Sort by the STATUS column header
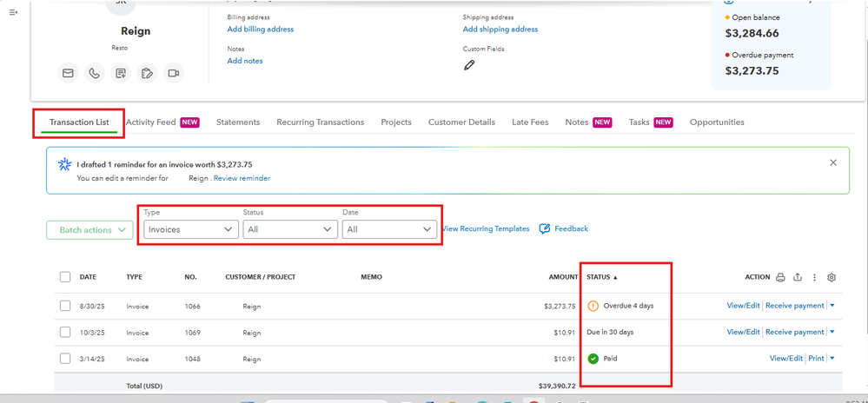Viewport: 868px width, 403px height. (602, 277)
